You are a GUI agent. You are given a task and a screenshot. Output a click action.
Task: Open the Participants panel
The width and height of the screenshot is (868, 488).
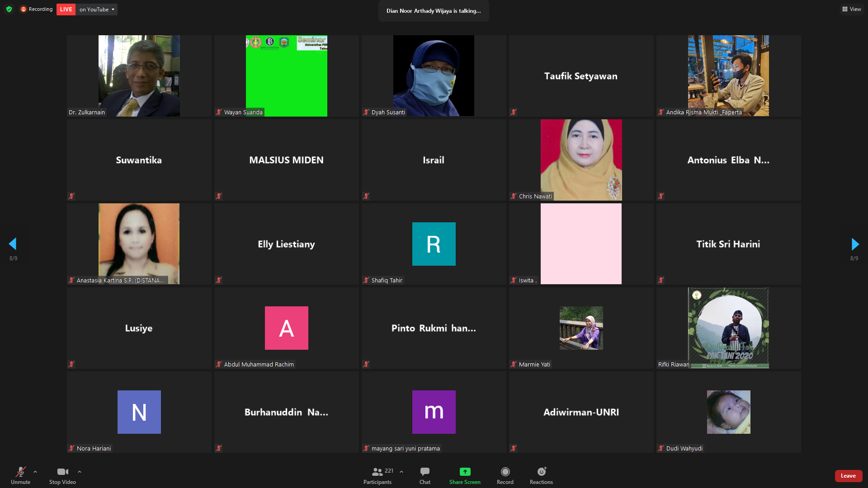point(378,476)
